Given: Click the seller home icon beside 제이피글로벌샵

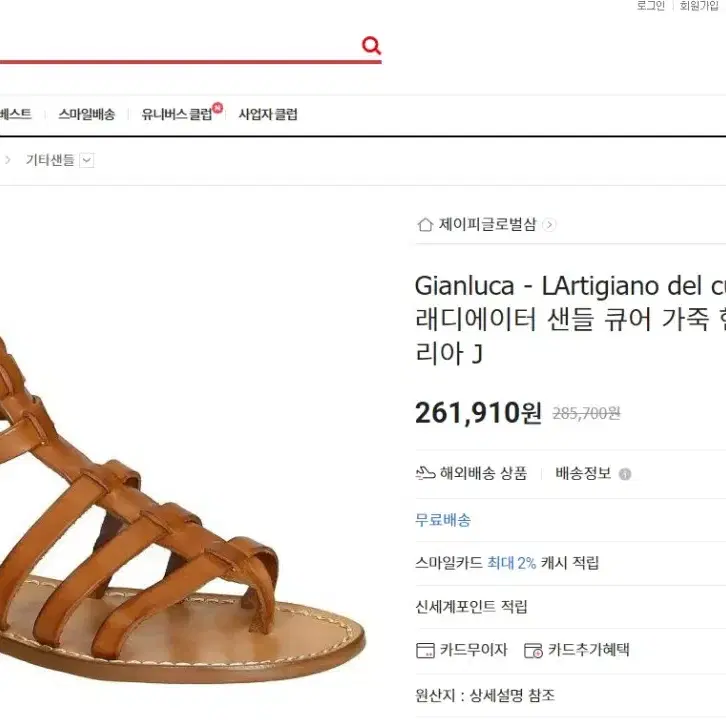Looking at the screenshot, I should pyautogui.click(x=425, y=225).
